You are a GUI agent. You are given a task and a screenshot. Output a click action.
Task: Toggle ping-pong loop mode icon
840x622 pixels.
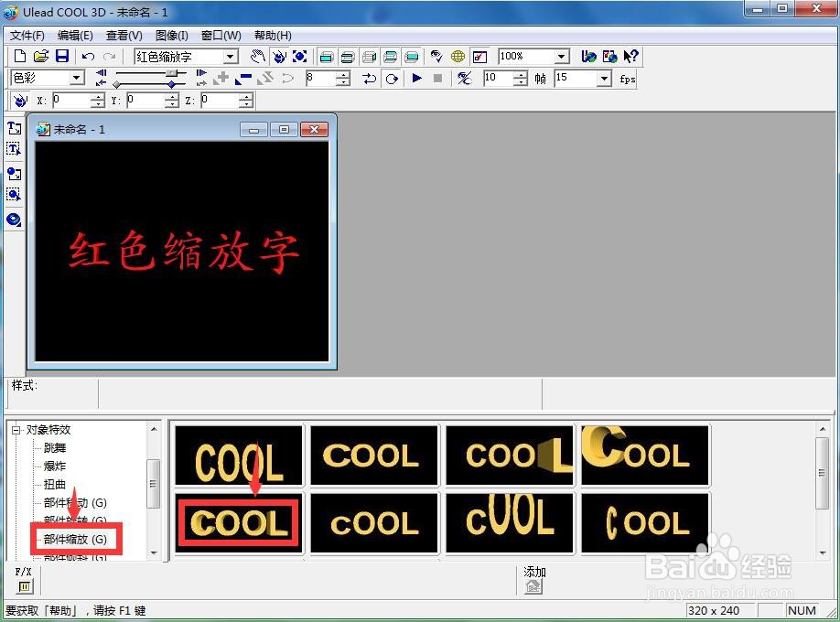(369, 79)
